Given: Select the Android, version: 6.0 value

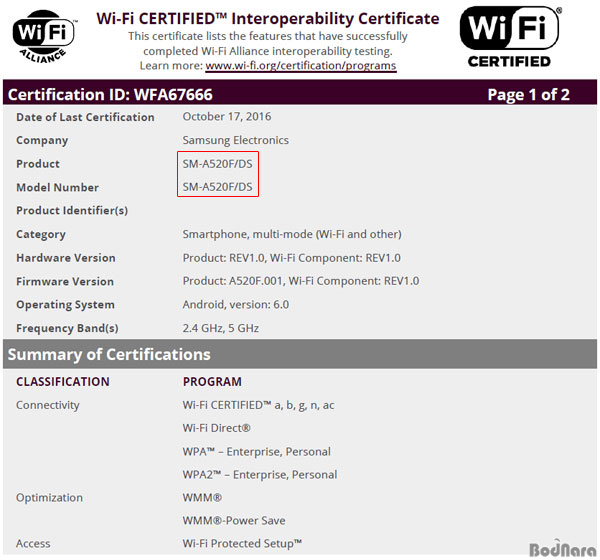Looking at the screenshot, I should click(236, 305).
